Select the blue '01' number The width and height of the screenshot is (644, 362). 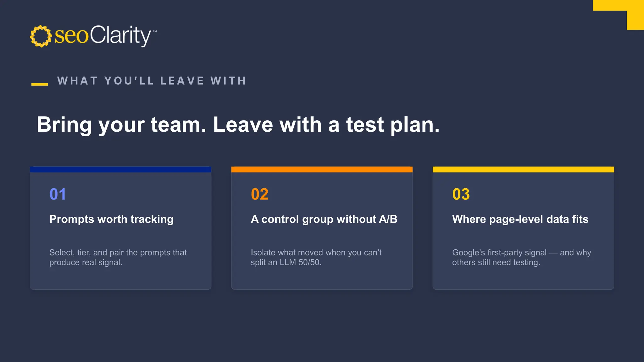coord(58,194)
